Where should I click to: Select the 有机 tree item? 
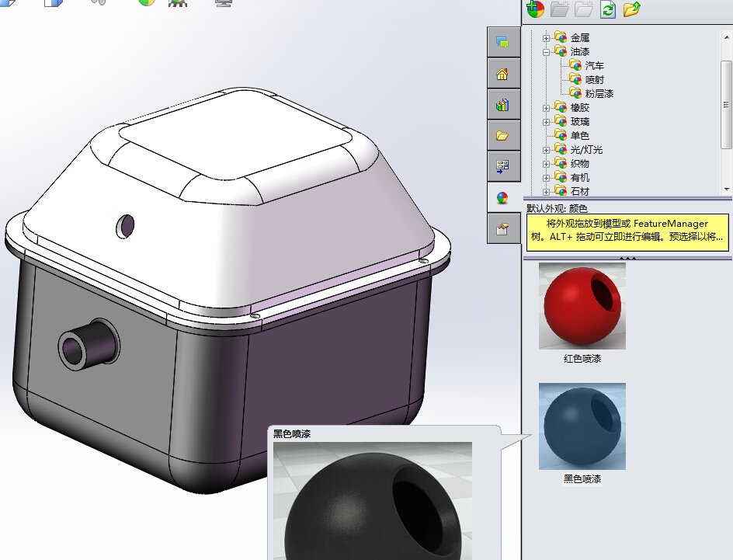click(580, 178)
